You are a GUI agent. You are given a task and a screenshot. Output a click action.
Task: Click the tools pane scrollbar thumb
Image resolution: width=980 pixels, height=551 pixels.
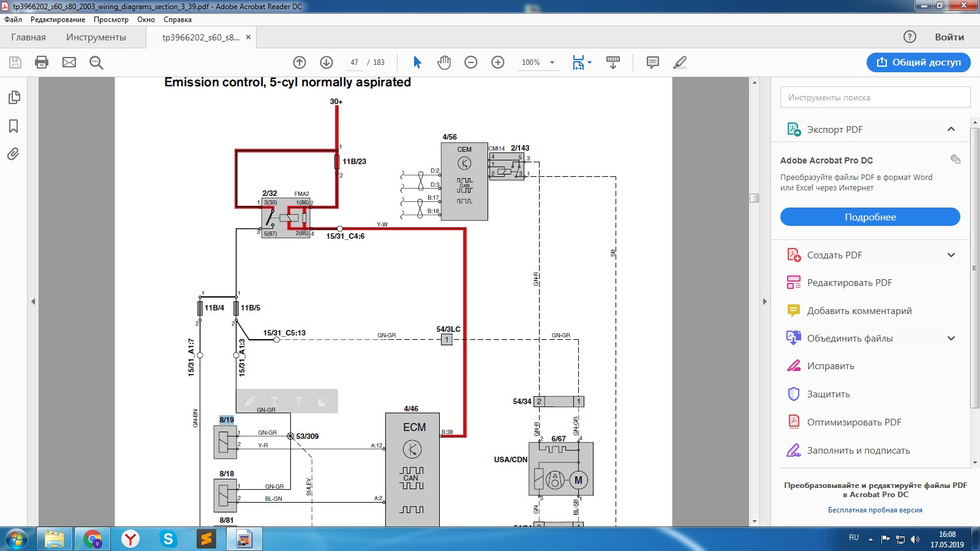click(x=975, y=268)
